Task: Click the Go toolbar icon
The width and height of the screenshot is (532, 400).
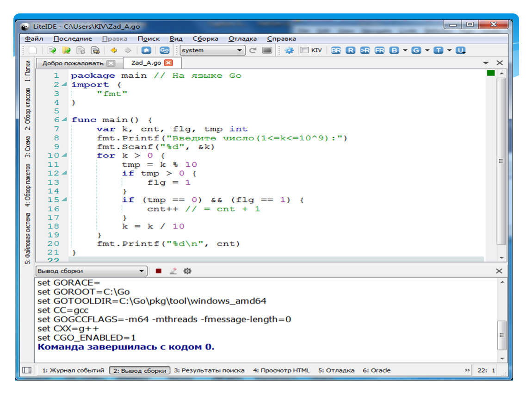Action: (x=165, y=50)
